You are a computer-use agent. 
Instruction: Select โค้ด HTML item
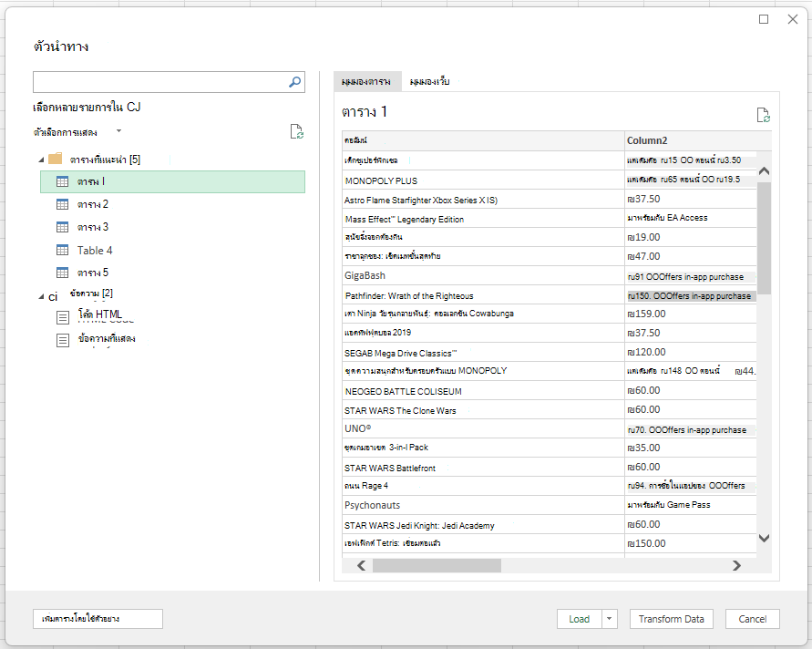pos(100,314)
